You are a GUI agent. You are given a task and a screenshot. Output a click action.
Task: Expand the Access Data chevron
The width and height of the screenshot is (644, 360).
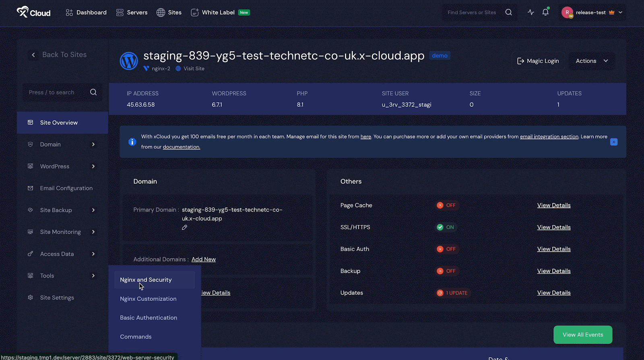93,254
